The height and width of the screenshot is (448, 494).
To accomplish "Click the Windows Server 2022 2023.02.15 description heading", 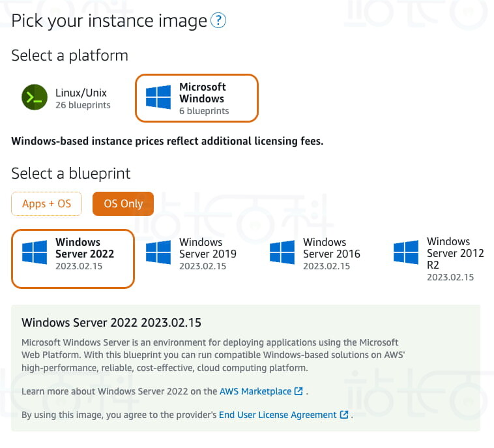I will (x=111, y=323).
